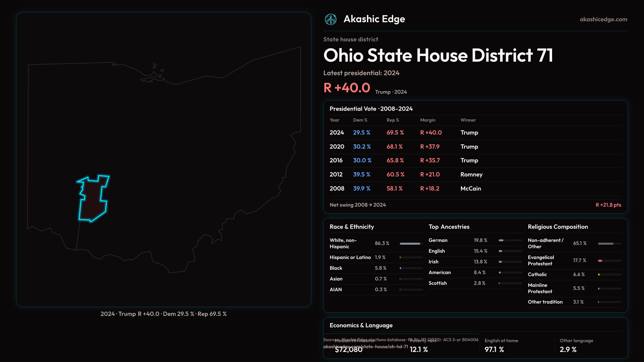Click the map caption below the map
Image resolution: width=644 pixels, height=362 pixels.
click(x=163, y=314)
